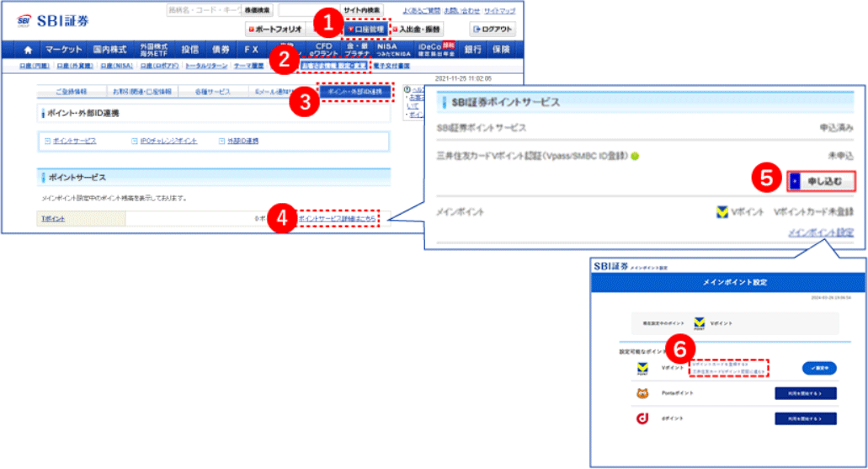Viewport: 868px width, 469px height.
Task: Click the ログアウト button
Action: [x=493, y=29]
